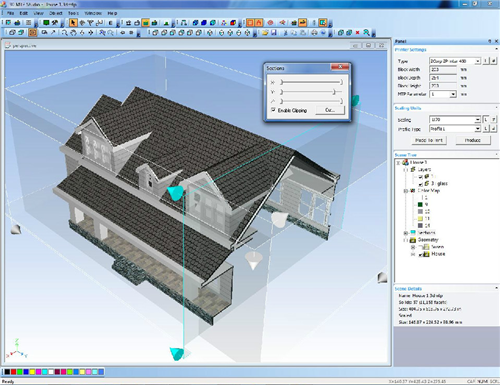Screen dimensions: 500x385
Task: Toggle the House geometry checkbox in tree
Action: [x=420, y=254]
